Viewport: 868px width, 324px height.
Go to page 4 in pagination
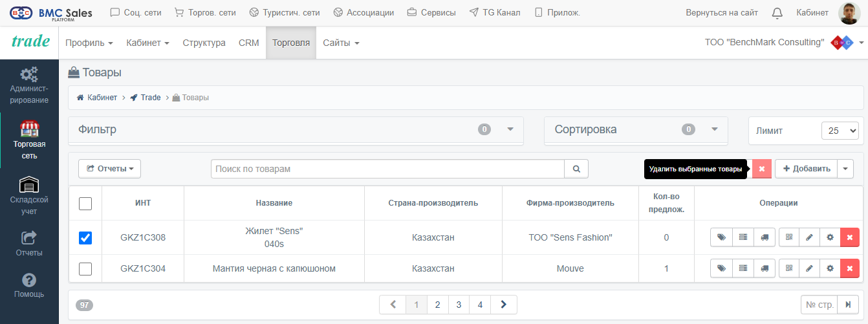coord(480,305)
